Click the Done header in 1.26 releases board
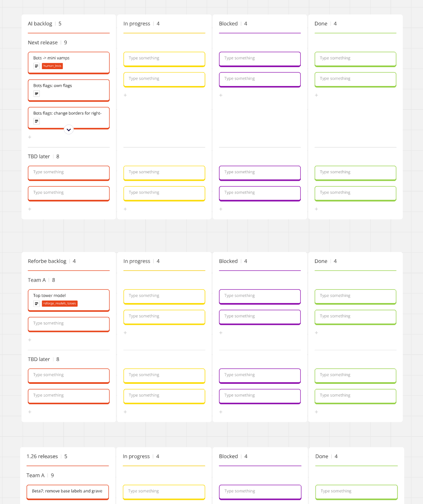This screenshot has height=504, width=423. click(322, 457)
